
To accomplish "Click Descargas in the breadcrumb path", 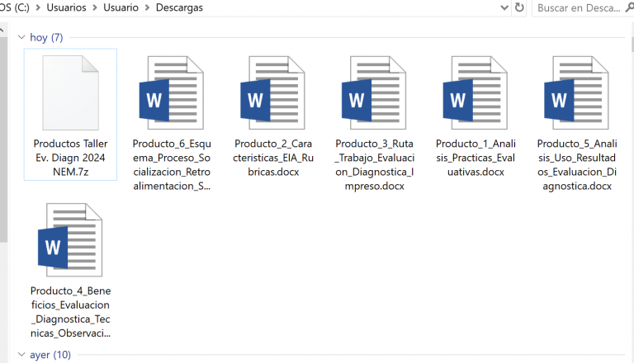I will coord(179,7).
